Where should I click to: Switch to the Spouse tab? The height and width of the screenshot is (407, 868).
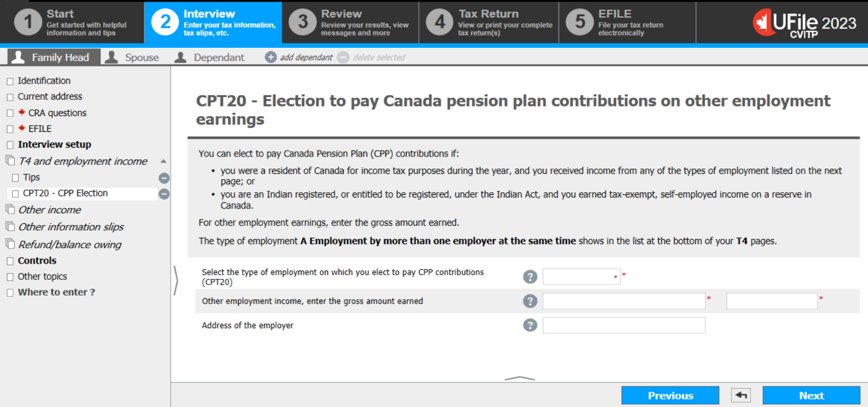[132, 57]
